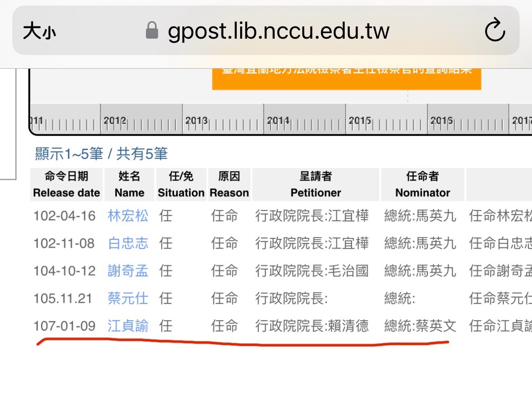This screenshot has width=532, height=403.
Task: Click the Petitioner column header
Action: (x=316, y=185)
